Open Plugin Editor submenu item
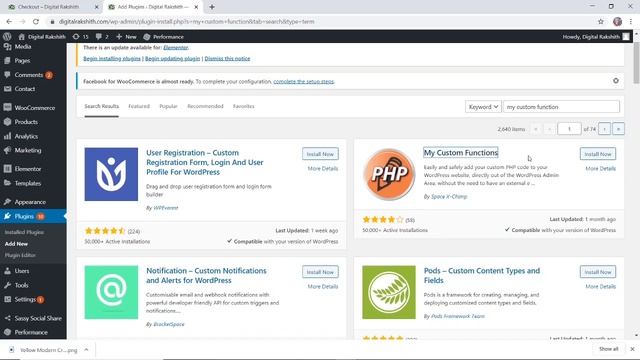This screenshot has width=640, height=360. (20, 255)
